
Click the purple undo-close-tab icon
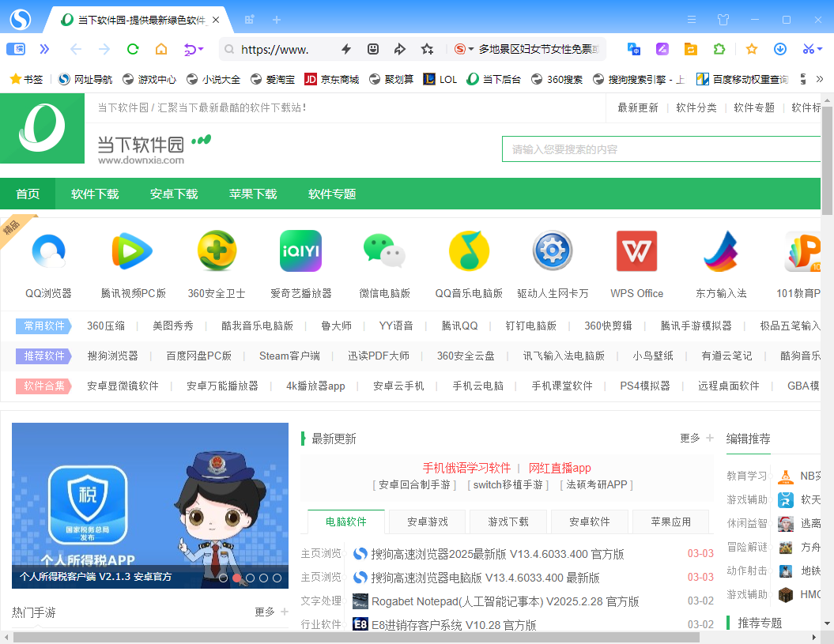[x=190, y=50]
